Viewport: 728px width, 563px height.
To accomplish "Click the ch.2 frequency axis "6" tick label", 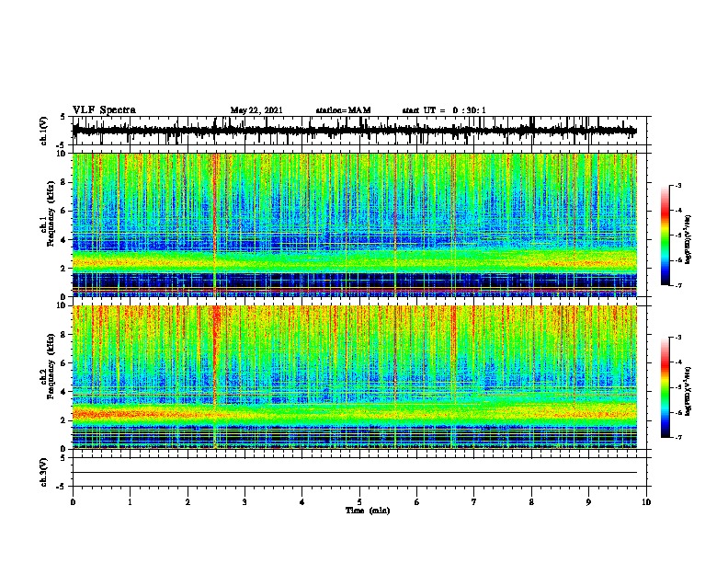I will coord(63,363).
